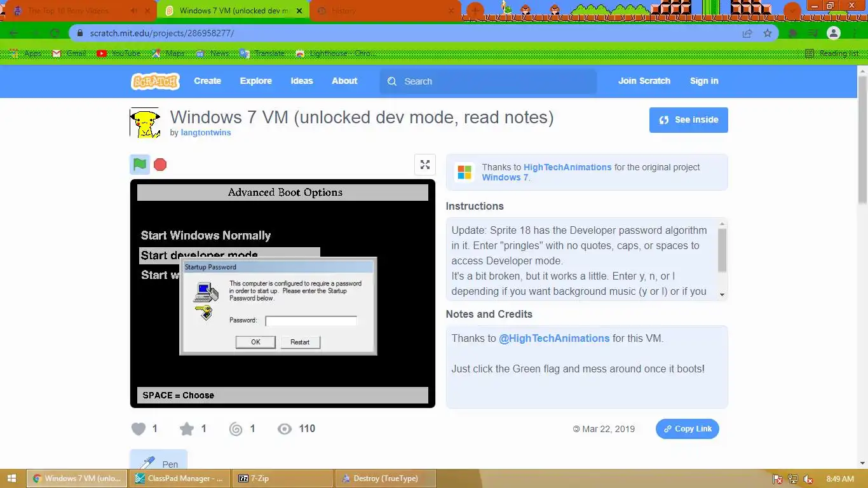This screenshot has height=488, width=868.
Task: Click the Windows logo remix credit icon
Action: tap(465, 172)
